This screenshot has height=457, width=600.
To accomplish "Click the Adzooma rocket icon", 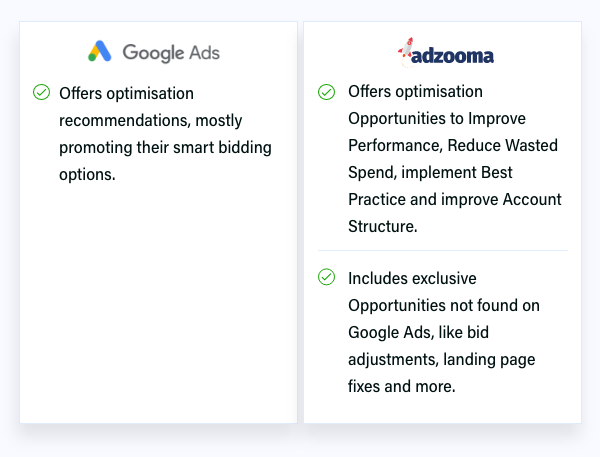I will (x=406, y=51).
